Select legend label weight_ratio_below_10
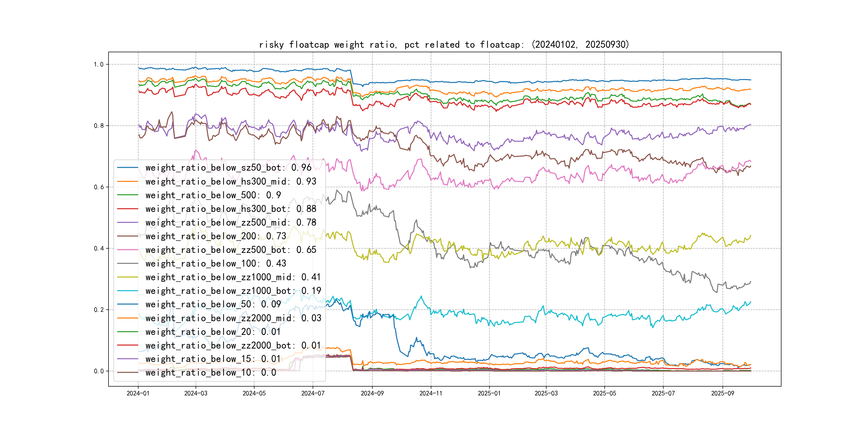The height and width of the screenshot is (434, 868). click(211, 373)
